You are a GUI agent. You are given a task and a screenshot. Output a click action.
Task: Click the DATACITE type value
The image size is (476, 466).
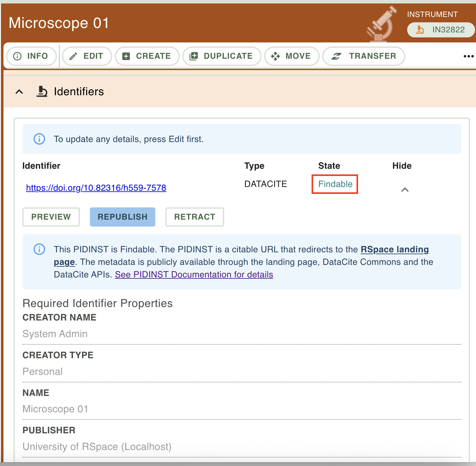click(x=266, y=184)
